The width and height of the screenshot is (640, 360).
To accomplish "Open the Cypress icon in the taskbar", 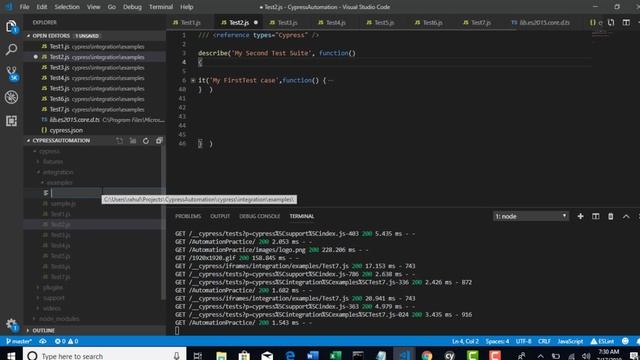I will tap(450, 355).
